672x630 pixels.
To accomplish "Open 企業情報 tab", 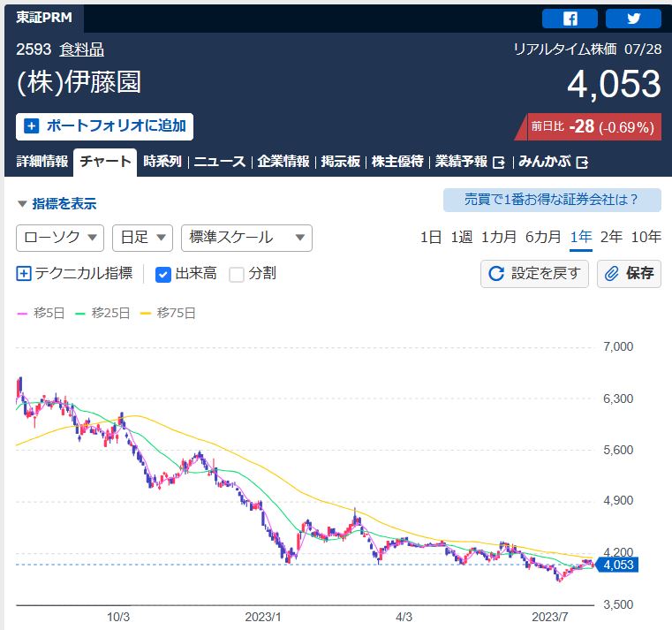I will (x=283, y=162).
